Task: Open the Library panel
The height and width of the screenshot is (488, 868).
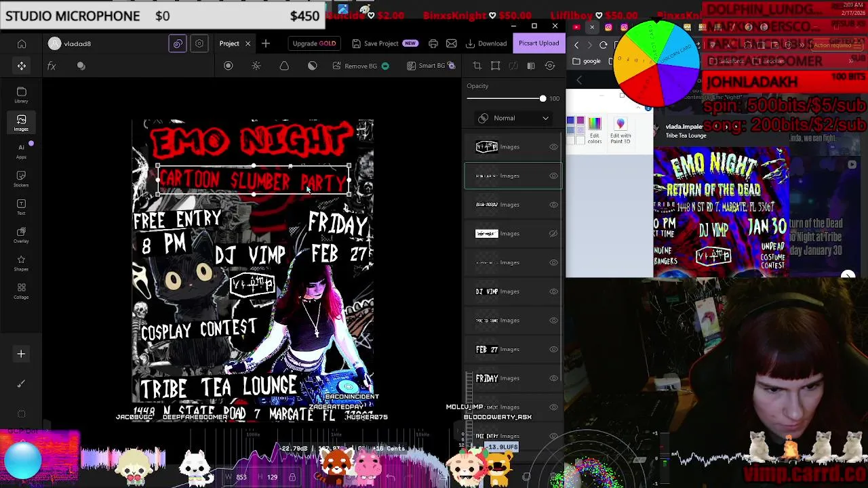Action: coord(21,95)
